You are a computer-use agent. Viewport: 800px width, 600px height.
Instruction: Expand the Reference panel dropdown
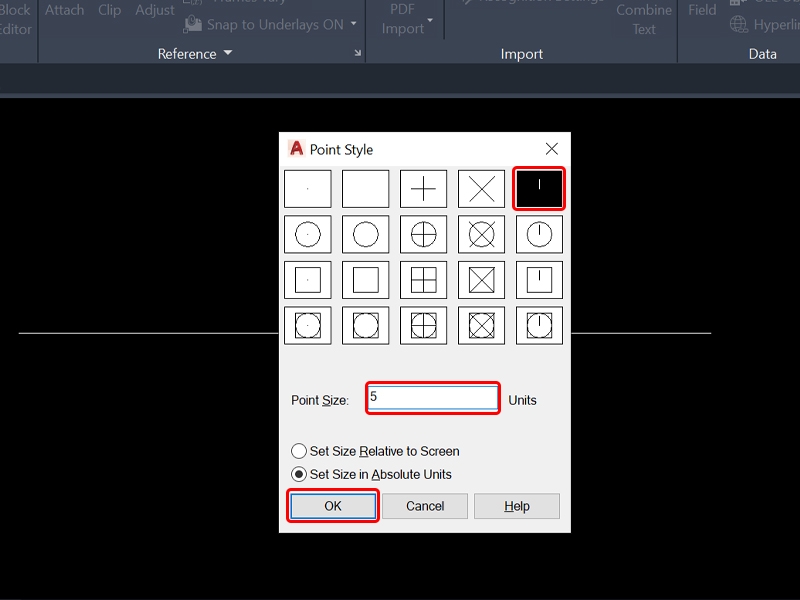pyautogui.click(x=228, y=53)
